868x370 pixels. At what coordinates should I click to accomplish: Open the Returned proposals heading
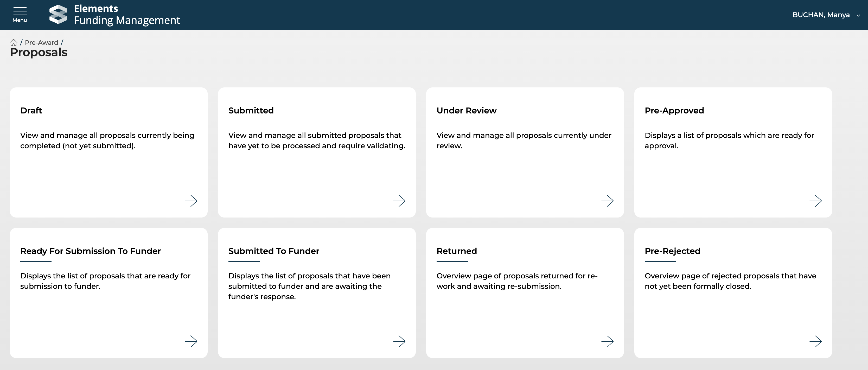tap(457, 251)
